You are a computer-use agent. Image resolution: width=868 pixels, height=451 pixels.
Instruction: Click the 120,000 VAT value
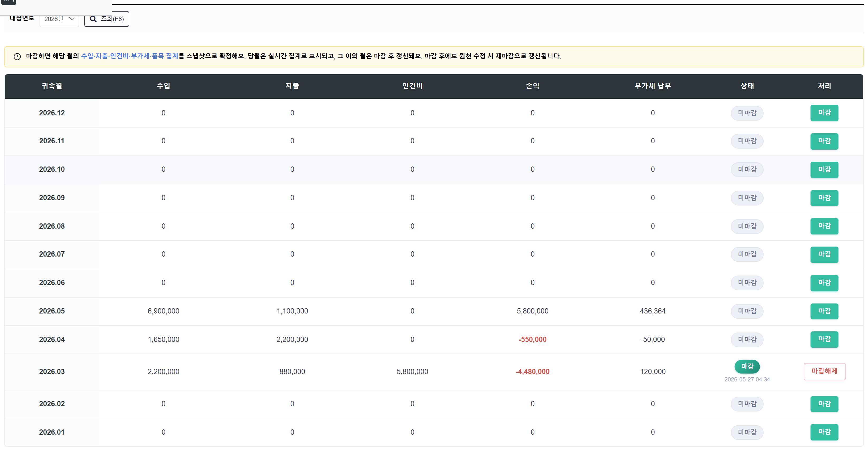652,372
